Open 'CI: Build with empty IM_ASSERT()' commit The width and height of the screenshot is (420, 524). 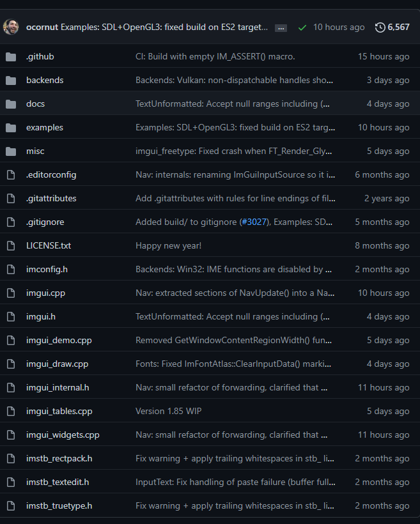tap(215, 56)
